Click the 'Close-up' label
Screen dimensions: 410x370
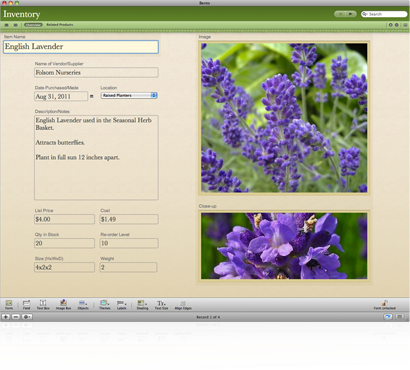click(x=208, y=206)
